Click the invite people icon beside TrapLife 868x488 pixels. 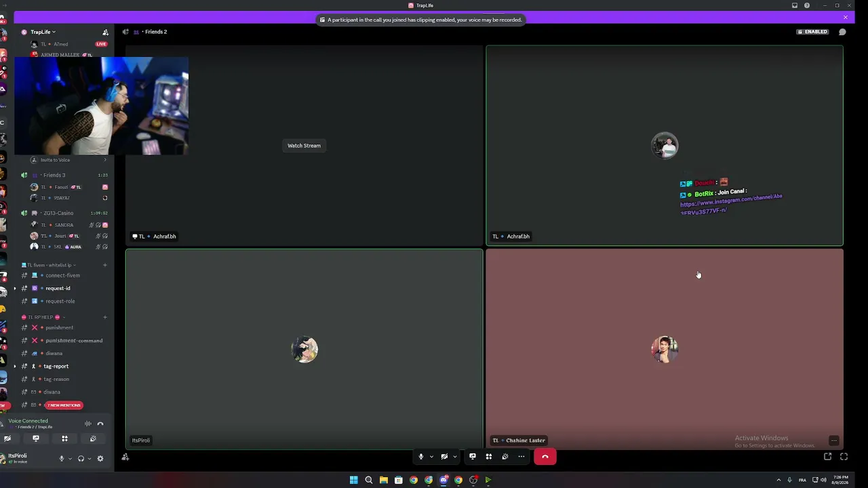(105, 32)
